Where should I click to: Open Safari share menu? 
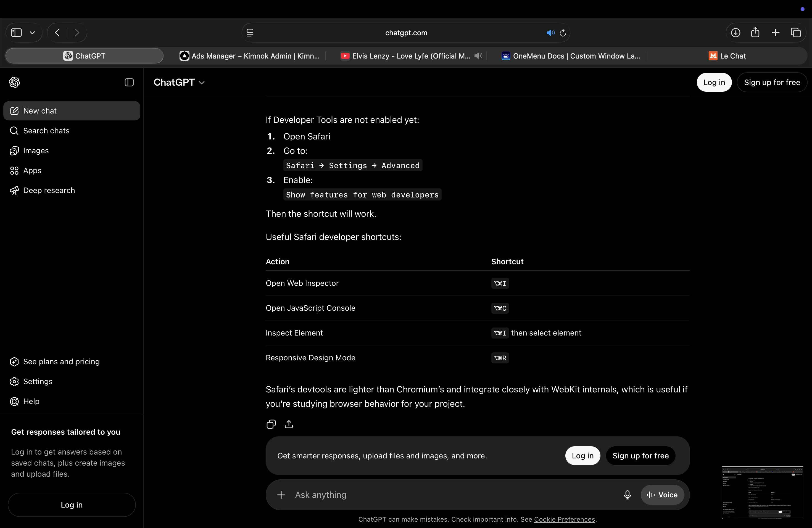tap(755, 33)
